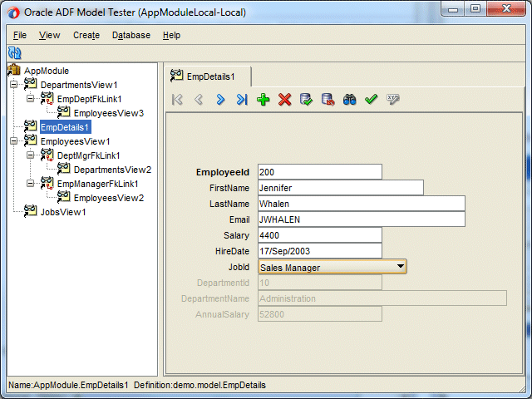Select EmployeesView1 label in the tree
Viewport: 532px width, 399px height.
pos(75,141)
